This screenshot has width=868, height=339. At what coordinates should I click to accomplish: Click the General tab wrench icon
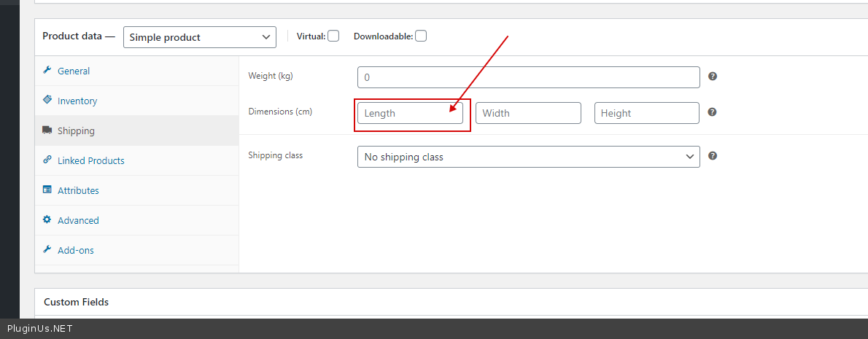click(47, 71)
